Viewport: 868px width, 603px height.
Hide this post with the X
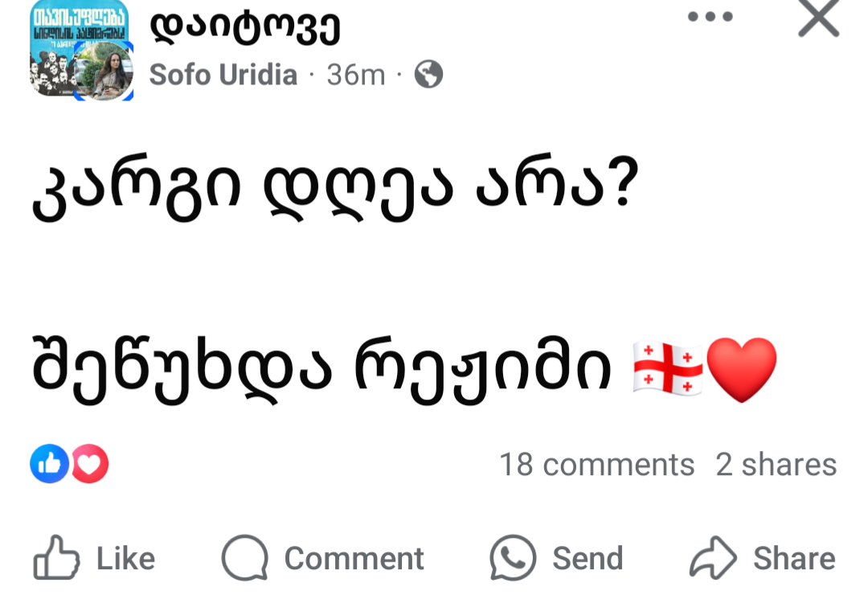point(818,18)
